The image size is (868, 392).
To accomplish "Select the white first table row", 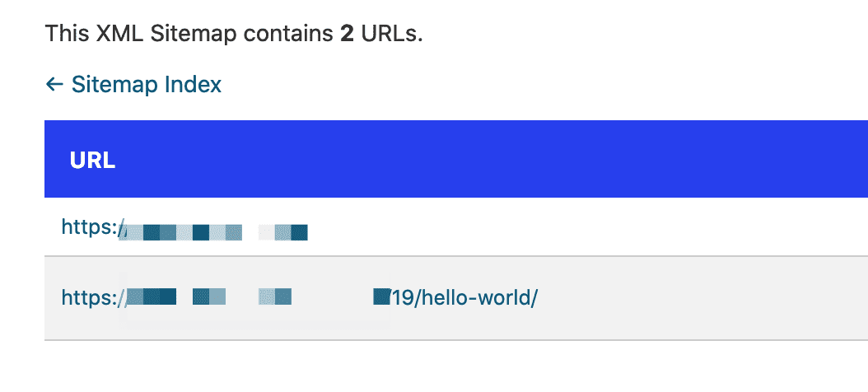I will coord(576,228).
